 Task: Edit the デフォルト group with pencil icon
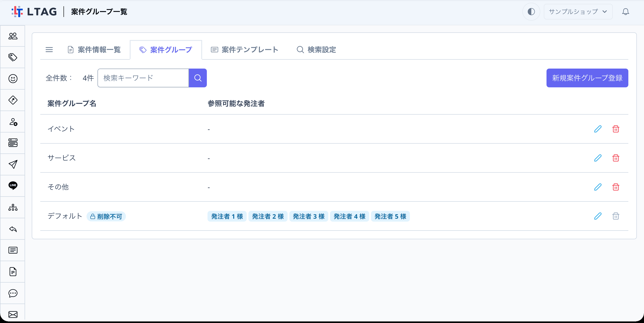tap(597, 216)
